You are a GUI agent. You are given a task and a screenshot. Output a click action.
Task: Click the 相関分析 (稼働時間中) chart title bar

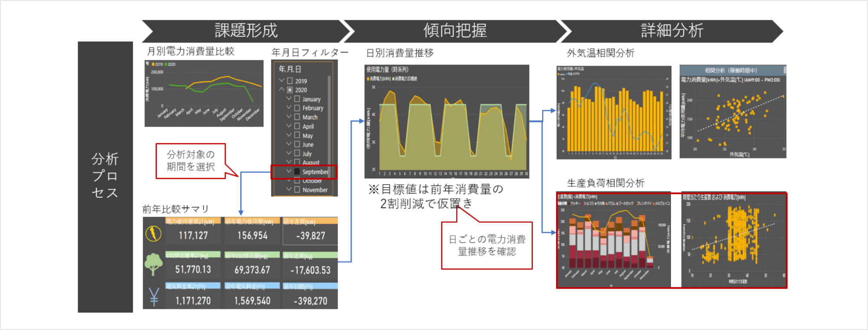click(733, 70)
